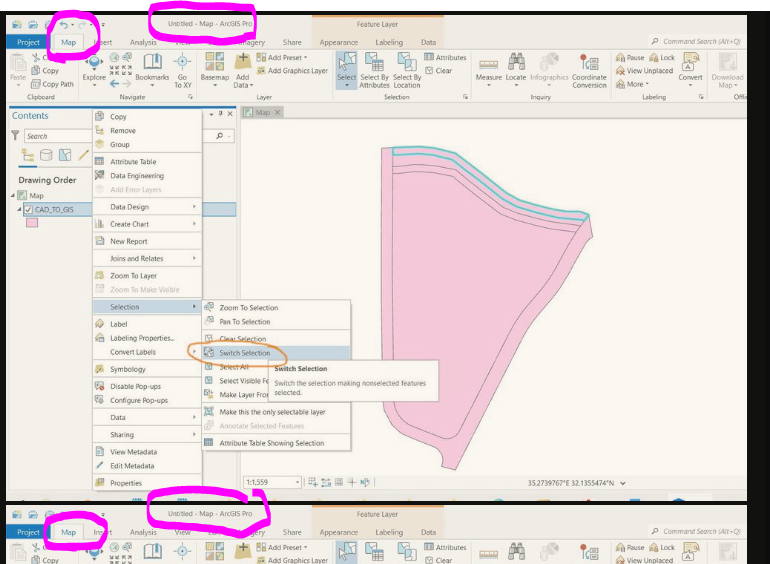Open the Project tab in upper window
The width and height of the screenshot is (770, 564).
click(x=28, y=42)
